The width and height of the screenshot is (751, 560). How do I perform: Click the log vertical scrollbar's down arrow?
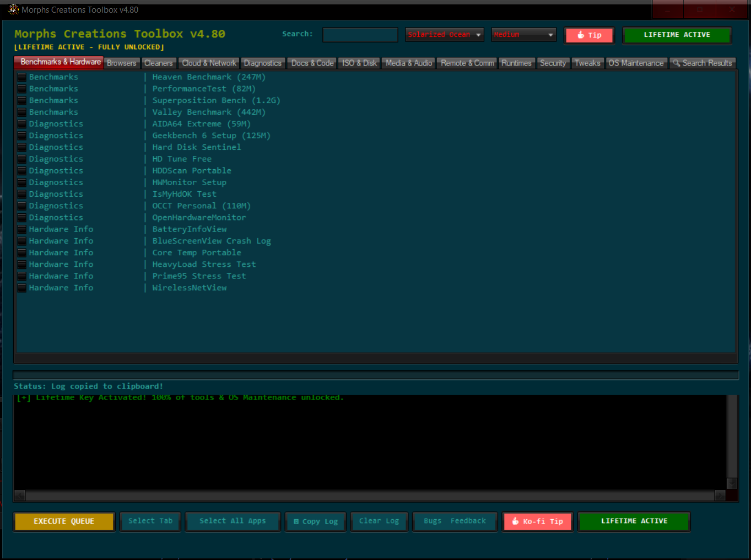tap(732, 483)
